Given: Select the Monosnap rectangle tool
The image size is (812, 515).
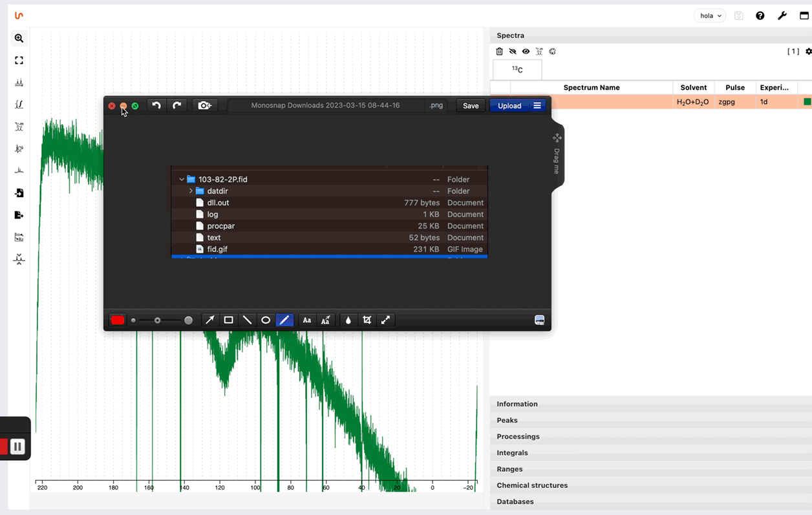Looking at the screenshot, I should pos(228,321).
